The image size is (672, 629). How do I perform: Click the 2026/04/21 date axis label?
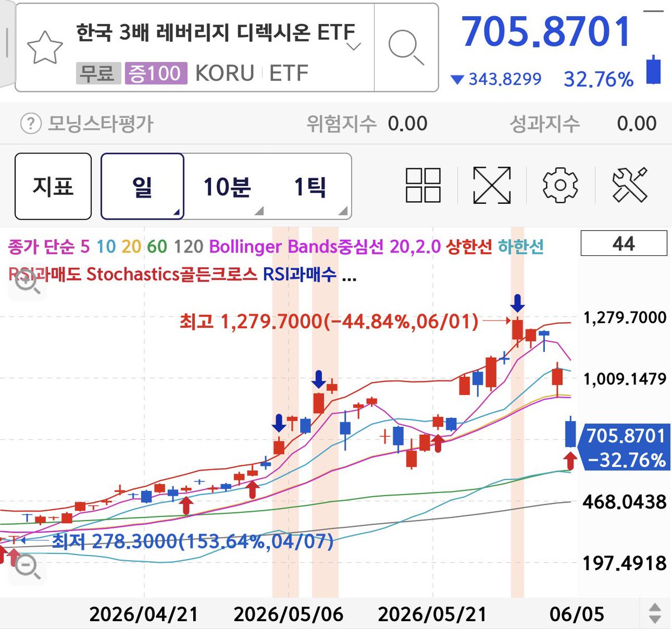[144, 614]
